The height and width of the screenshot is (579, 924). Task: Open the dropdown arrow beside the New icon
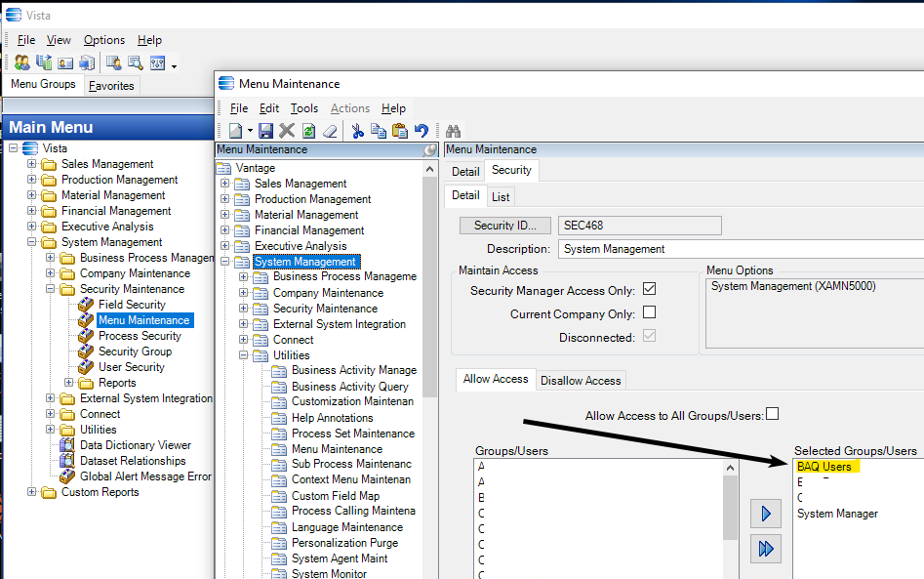pos(250,131)
